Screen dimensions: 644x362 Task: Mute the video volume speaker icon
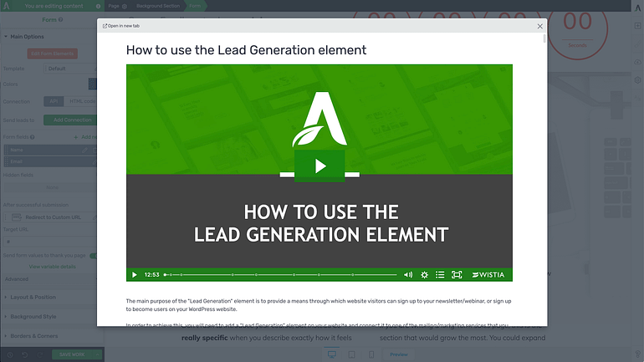[x=408, y=274]
